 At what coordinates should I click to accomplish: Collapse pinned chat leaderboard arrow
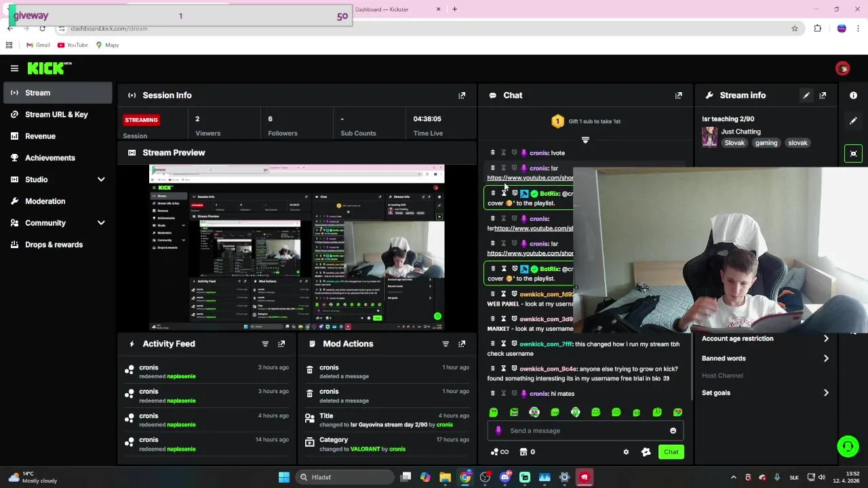(585, 140)
